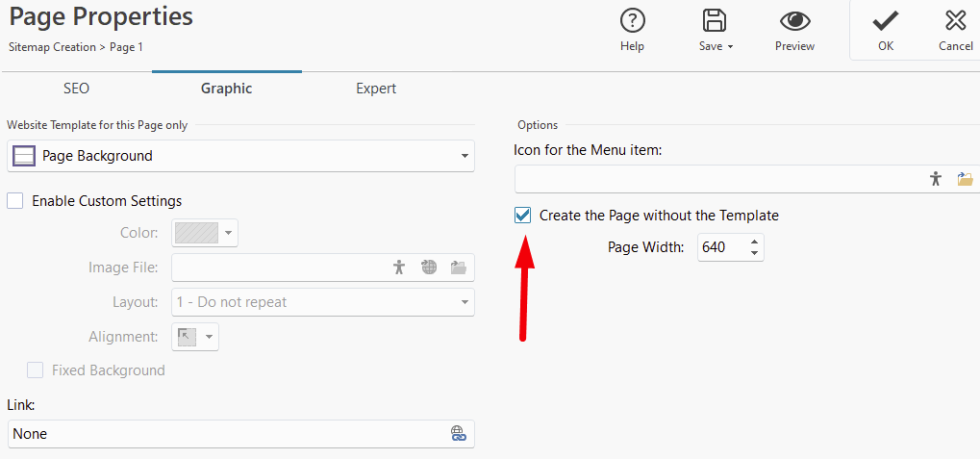This screenshot has width=980, height=459.
Task: Click the Cancel X icon
Action: 956,21
